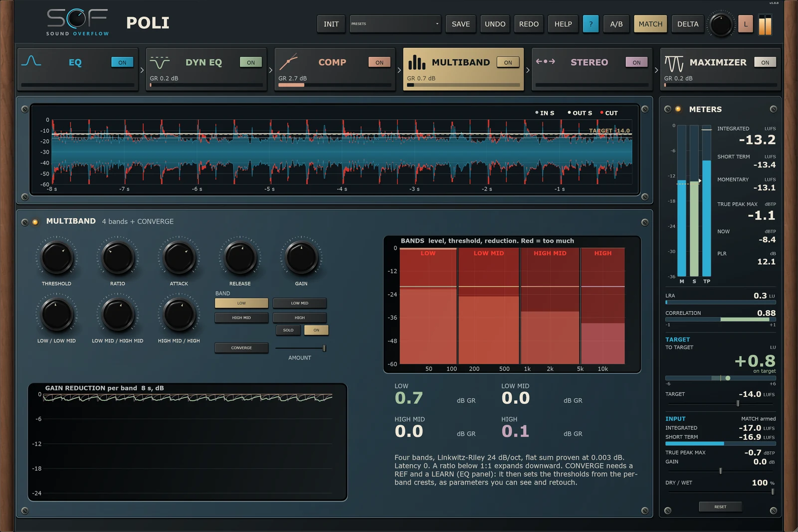Select the HIGH MID band button

click(241, 318)
